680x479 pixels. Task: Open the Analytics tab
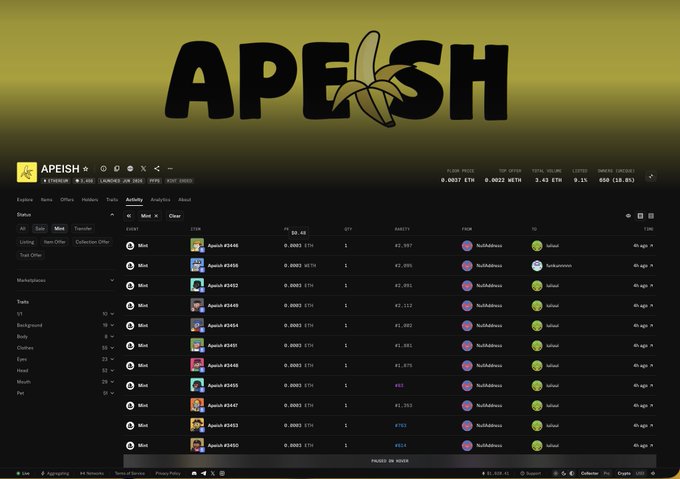coord(160,200)
